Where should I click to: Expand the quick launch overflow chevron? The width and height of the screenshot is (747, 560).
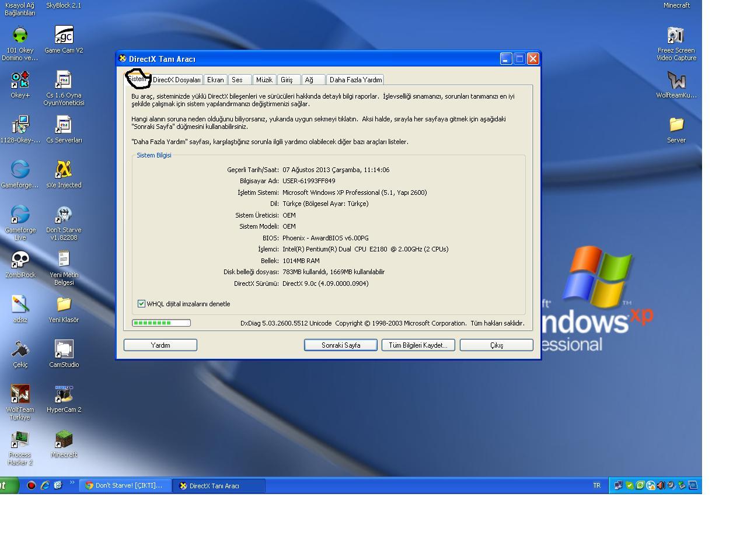click(x=72, y=482)
